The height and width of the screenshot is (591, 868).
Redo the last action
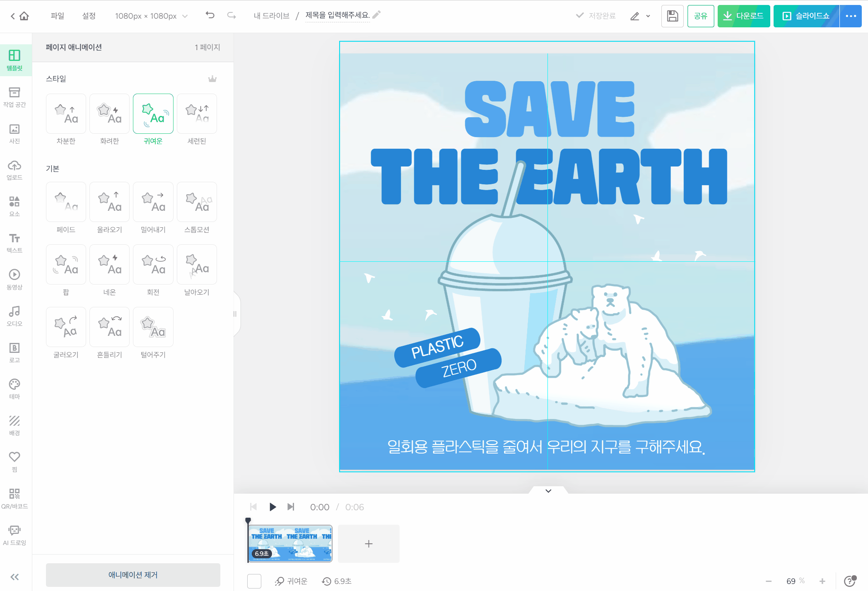click(x=231, y=15)
